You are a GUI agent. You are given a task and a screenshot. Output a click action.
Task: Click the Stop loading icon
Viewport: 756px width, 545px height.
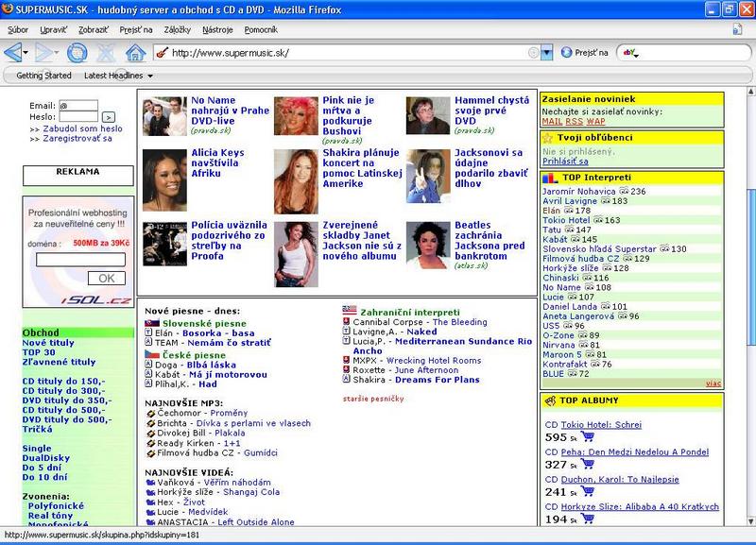point(106,52)
